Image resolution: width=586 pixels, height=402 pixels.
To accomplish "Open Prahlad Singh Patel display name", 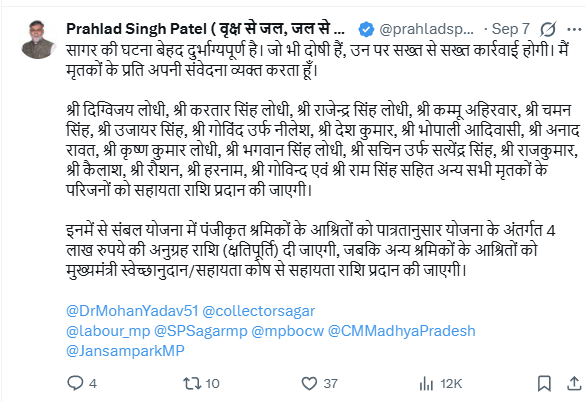I will point(205,29).
